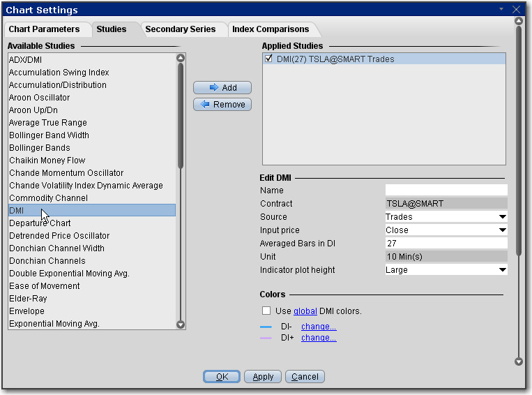Change the DI- line color
The width and height of the screenshot is (532, 395).
319,327
